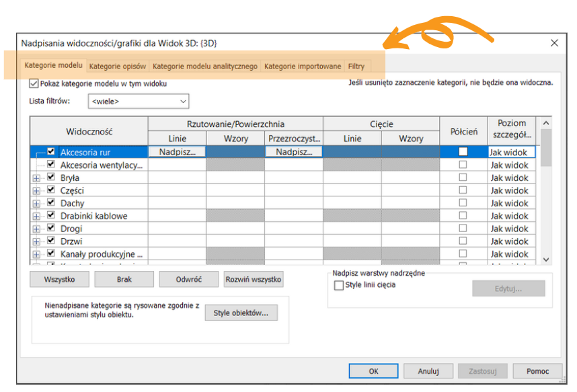577x392 pixels.
Task: Expand the Dachy category tree node
Action: pyautogui.click(x=36, y=204)
